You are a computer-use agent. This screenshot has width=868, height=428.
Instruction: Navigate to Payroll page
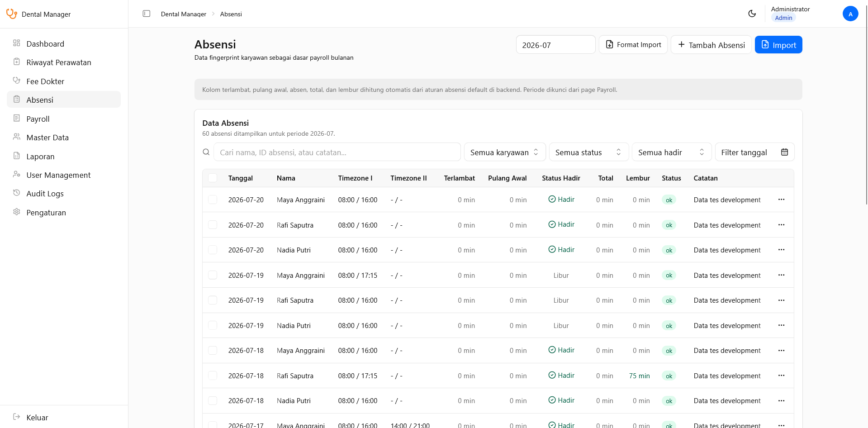pos(64,119)
